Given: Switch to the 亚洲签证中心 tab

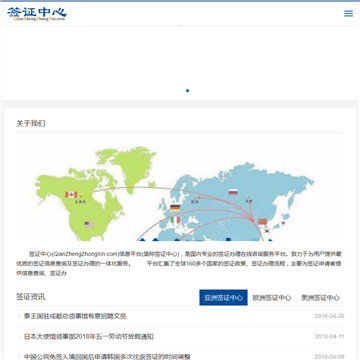Looking at the screenshot, I should point(223,297).
